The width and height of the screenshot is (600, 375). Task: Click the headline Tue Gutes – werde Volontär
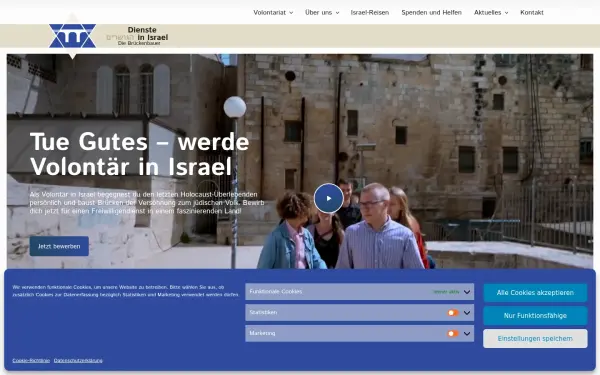tap(139, 154)
